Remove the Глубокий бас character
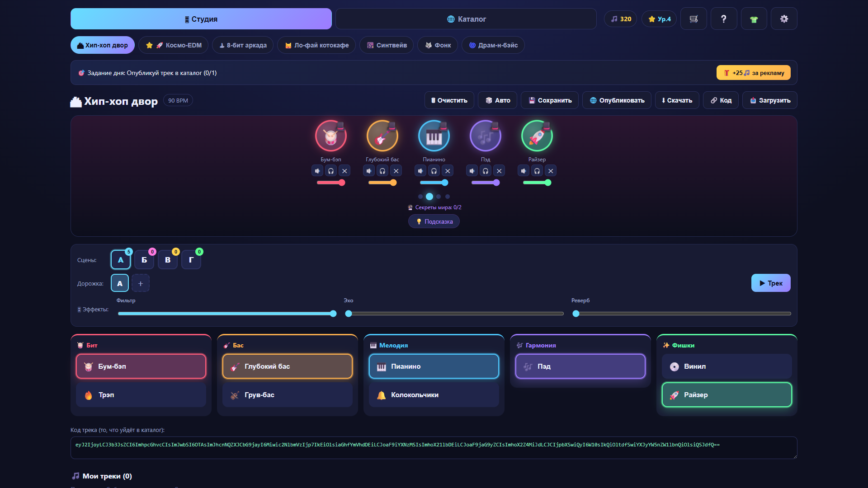Screen dimensions: 868x488 point(396,171)
